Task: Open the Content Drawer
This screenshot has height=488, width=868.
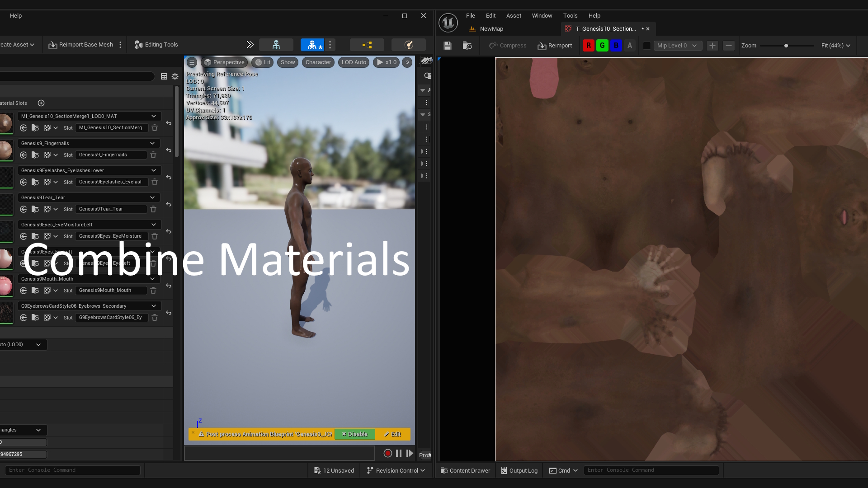Action: 465,470
